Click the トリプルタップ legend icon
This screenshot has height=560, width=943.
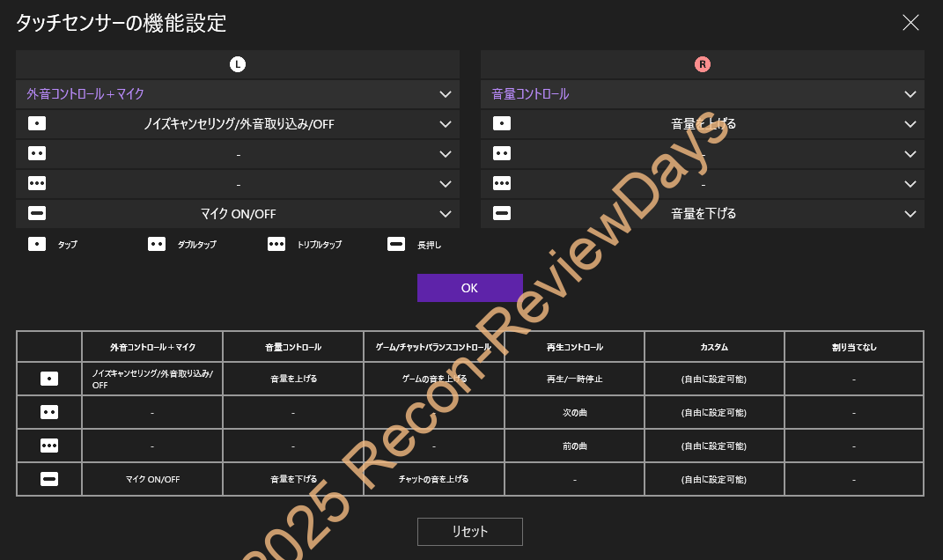[x=276, y=245]
